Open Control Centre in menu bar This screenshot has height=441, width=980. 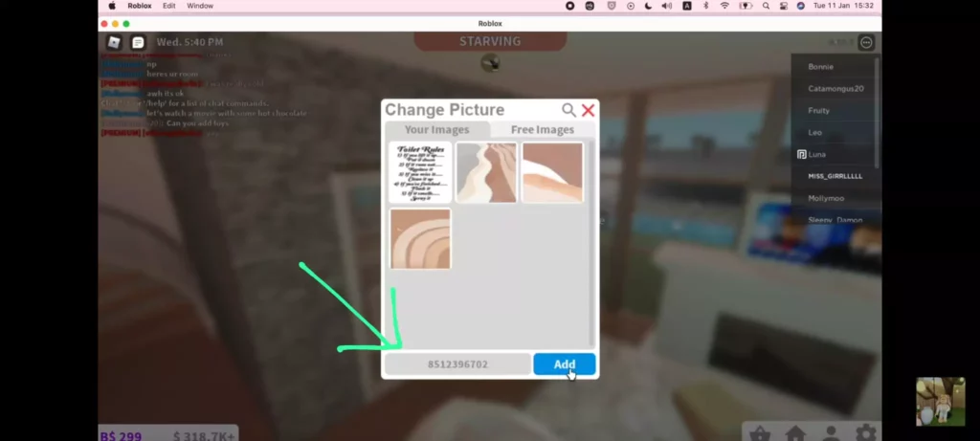783,6
